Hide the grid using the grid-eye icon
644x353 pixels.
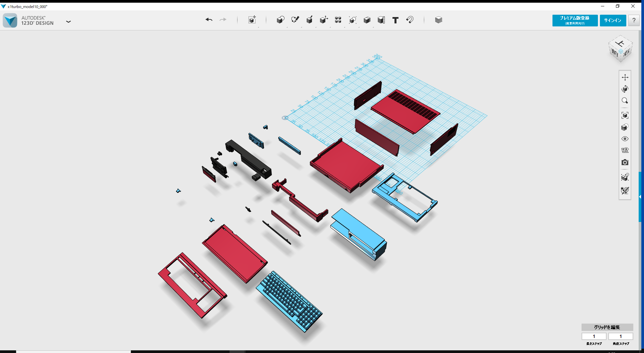(x=625, y=150)
